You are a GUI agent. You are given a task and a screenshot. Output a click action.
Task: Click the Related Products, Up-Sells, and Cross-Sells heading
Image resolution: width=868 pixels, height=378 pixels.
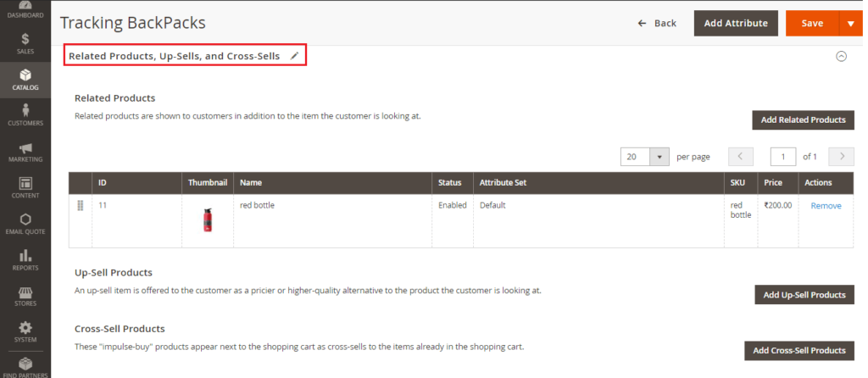[175, 56]
